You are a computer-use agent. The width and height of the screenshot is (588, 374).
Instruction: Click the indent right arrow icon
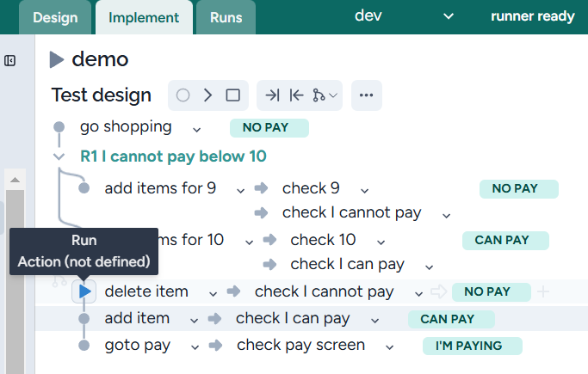[x=272, y=95]
